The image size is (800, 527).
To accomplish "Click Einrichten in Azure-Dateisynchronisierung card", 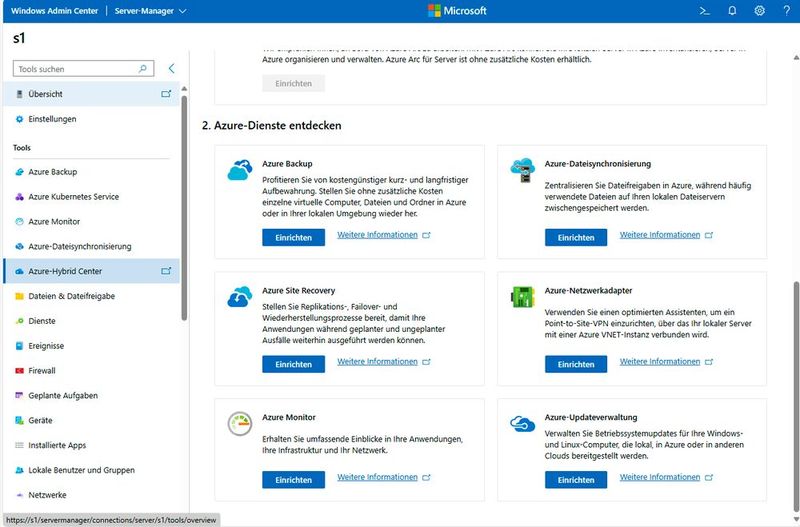I will [576, 237].
